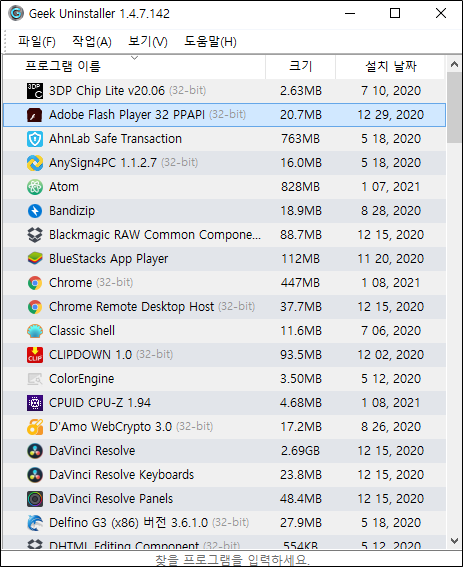
Task: Select Chrome Remote Desktop Host name
Action: click(x=131, y=307)
